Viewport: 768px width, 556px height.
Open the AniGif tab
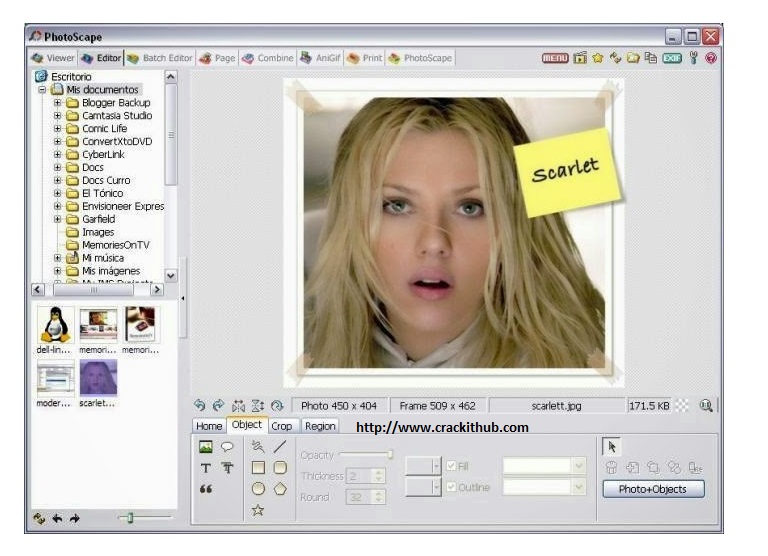[x=321, y=58]
